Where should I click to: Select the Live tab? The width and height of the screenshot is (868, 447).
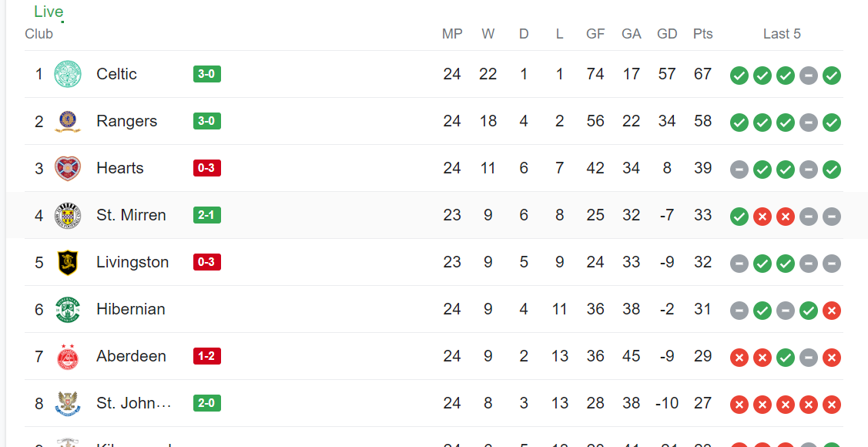[49, 11]
